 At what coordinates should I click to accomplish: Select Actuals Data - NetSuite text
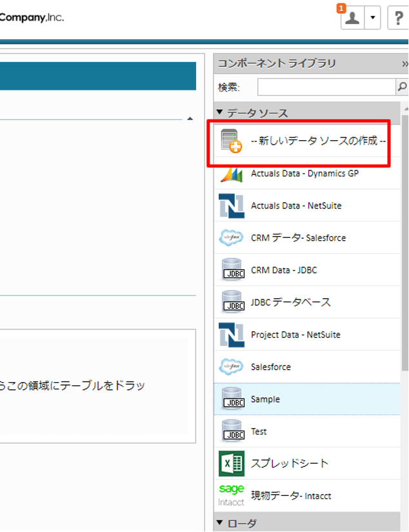tap(296, 205)
